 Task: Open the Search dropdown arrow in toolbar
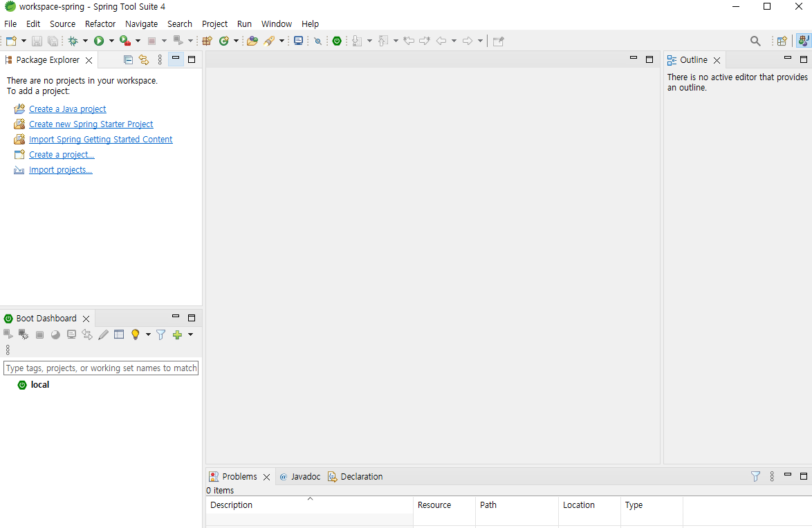click(x=282, y=41)
